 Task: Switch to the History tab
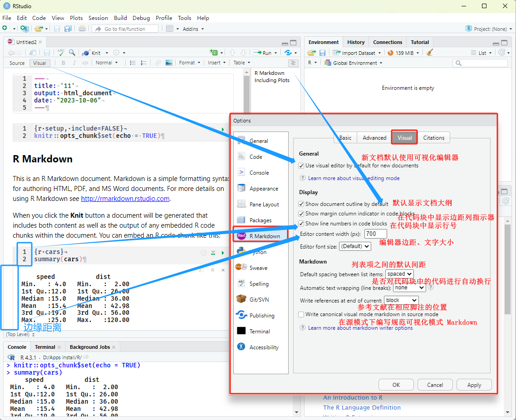click(x=356, y=42)
